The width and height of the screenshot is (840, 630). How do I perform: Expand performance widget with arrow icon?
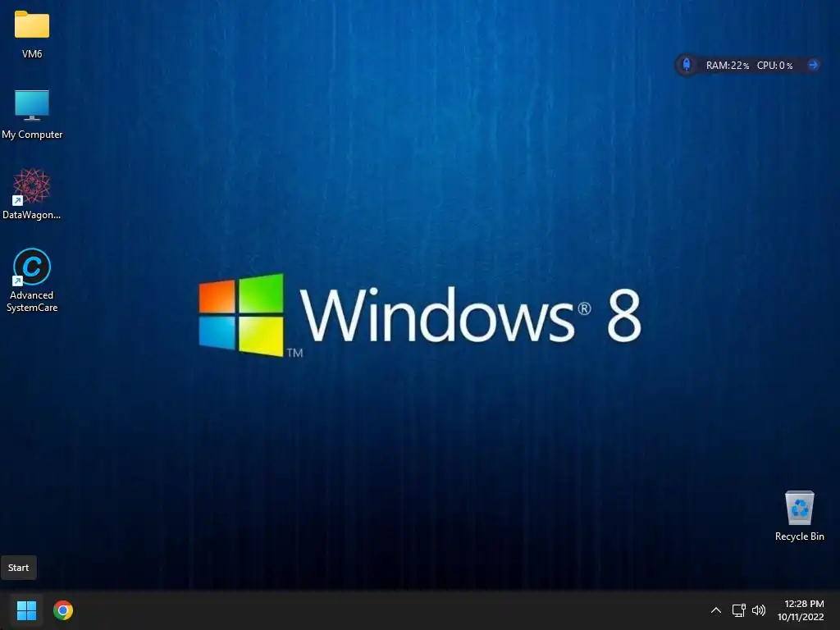(x=813, y=65)
